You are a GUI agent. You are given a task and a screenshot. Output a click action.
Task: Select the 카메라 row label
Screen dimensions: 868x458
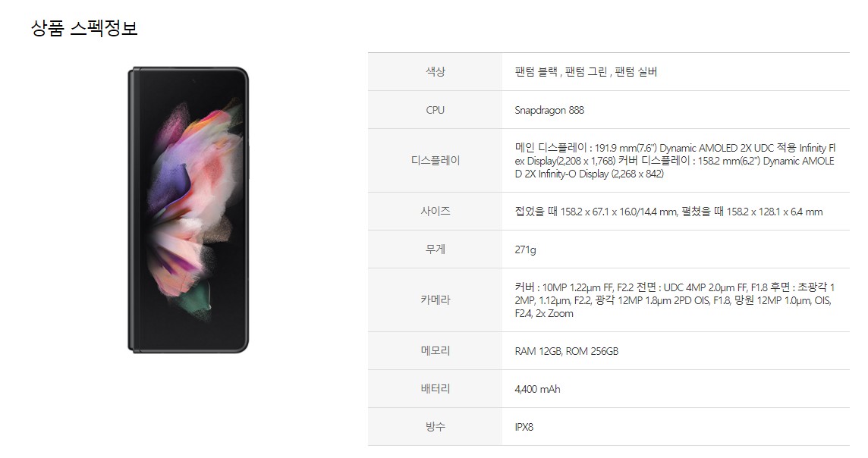(435, 300)
